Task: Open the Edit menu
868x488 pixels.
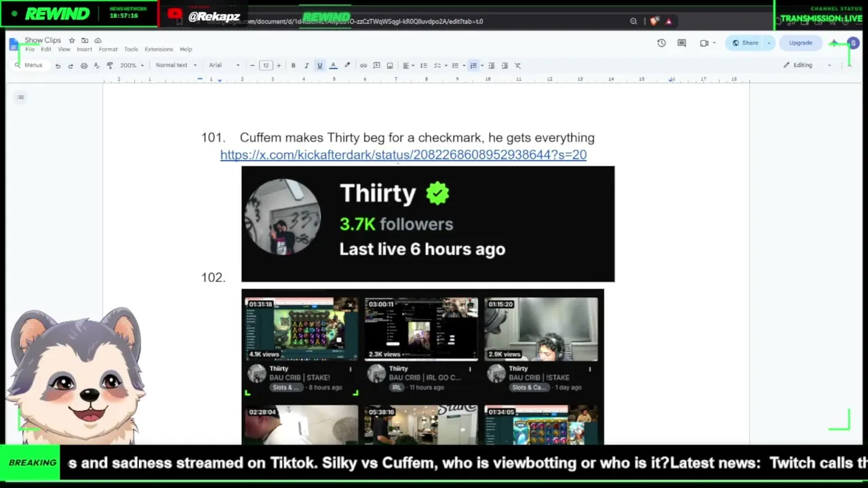Action: click(45, 49)
